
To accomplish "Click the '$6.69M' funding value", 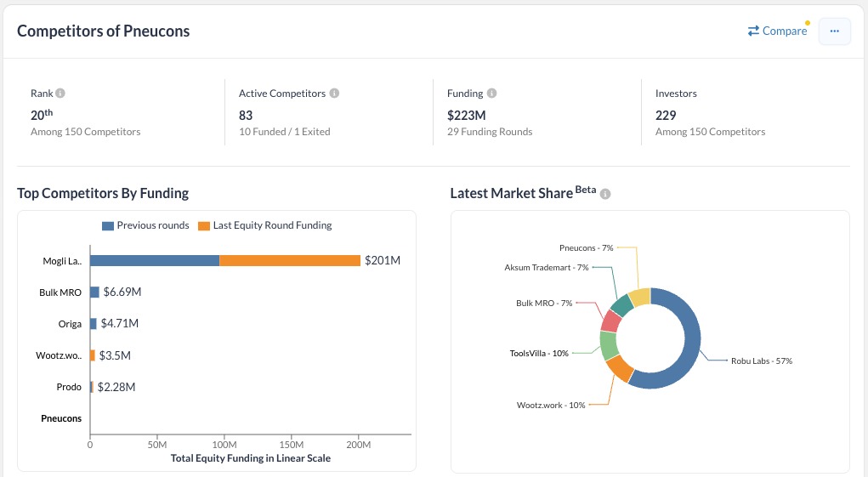I will tap(122, 292).
